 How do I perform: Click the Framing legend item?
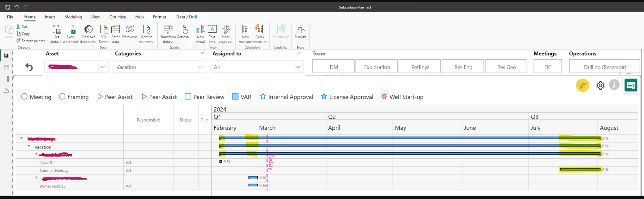(x=74, y=97)
